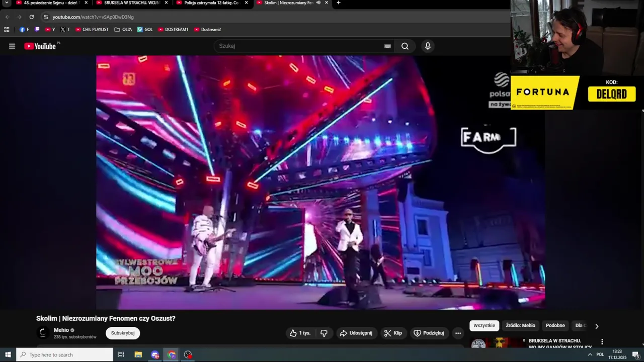Screen dimensions: 644x362
Task: Open the DOSTREAM1 bookmark
Action: [x=173, y=30]
